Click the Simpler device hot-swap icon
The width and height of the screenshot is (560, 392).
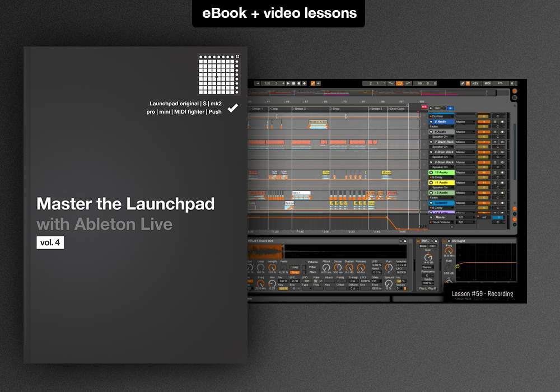pyautogui.click(x=400, y=241)
